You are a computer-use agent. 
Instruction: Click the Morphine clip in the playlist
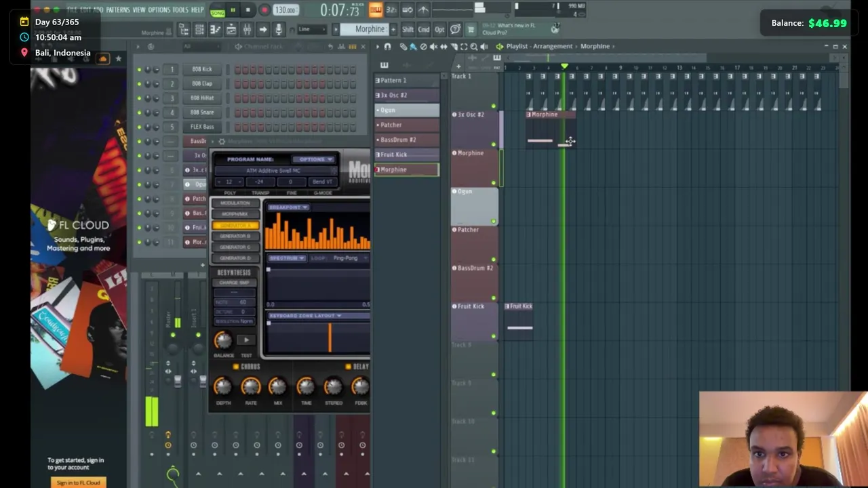(x=551, y=129)
